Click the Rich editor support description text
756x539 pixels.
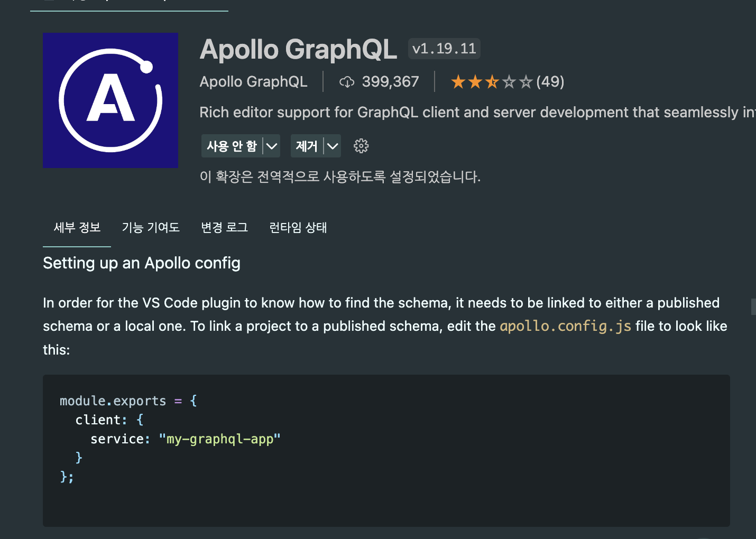[x=477, y=113]
